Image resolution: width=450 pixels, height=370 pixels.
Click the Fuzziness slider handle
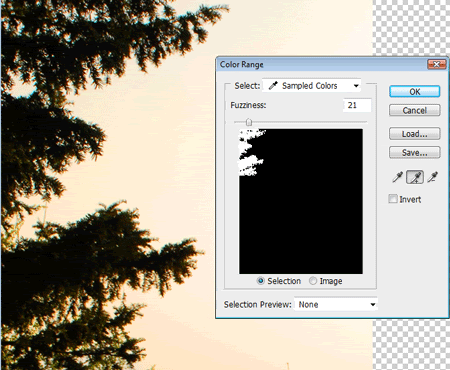point(249,122)
